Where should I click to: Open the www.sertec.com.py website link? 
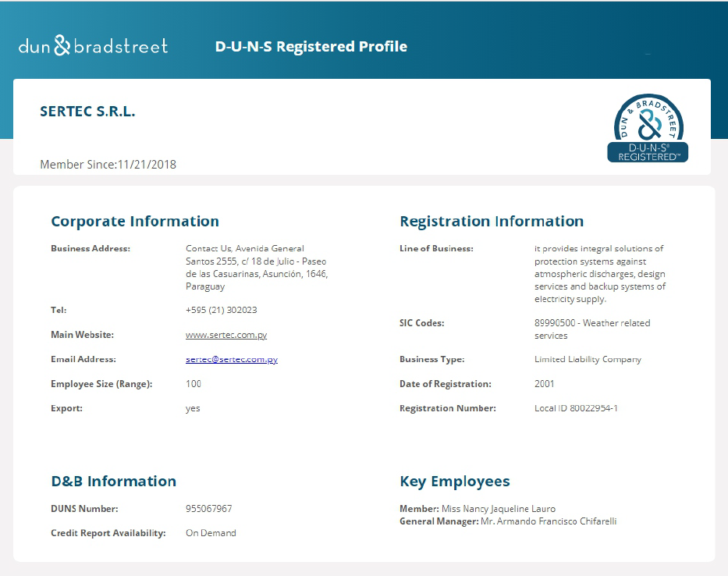point(226,335)
